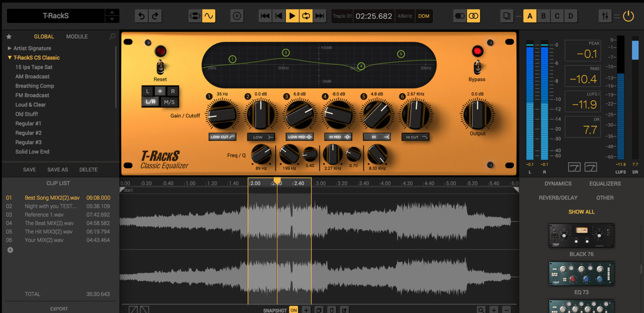The width and height of the screenshot is (644, 313).
Task: Select SHOW ALL modules filter
Action: [581, 212]
